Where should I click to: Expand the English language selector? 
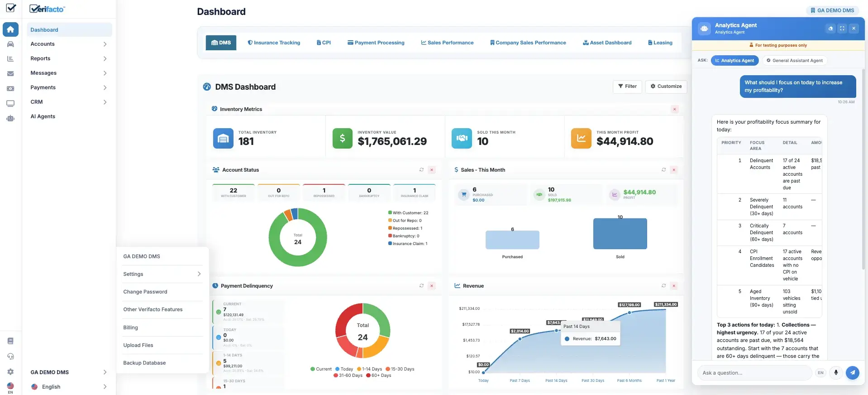(x=69, y=387)
